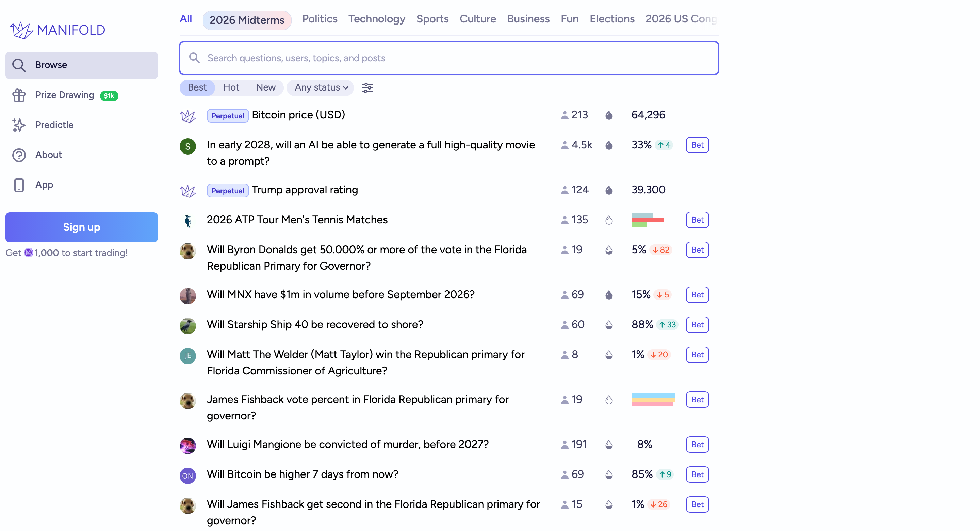The width and height of the screenshot is (980, 531).
Task: Click the Manifold avatar beside Bitcoin price
Action: coord(187,116)
